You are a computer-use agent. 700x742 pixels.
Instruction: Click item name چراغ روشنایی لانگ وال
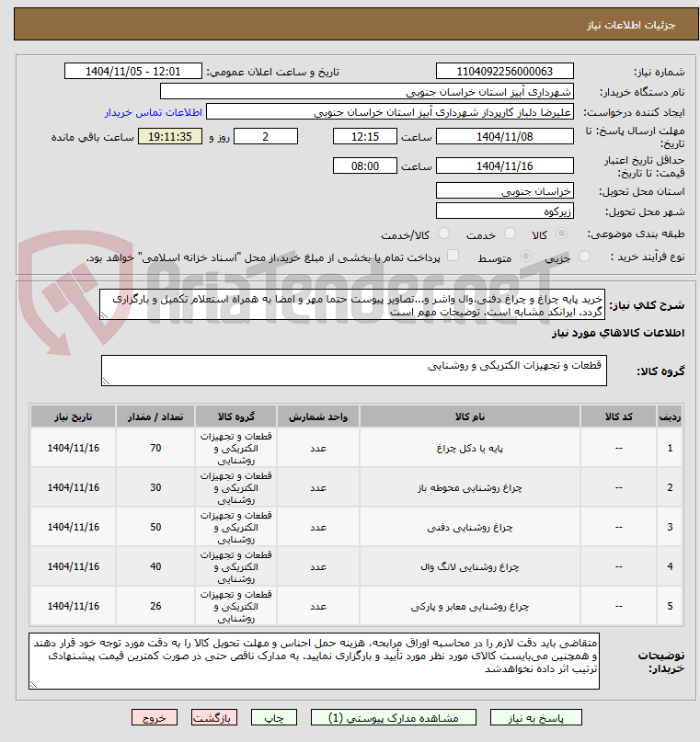click(469, 567)
